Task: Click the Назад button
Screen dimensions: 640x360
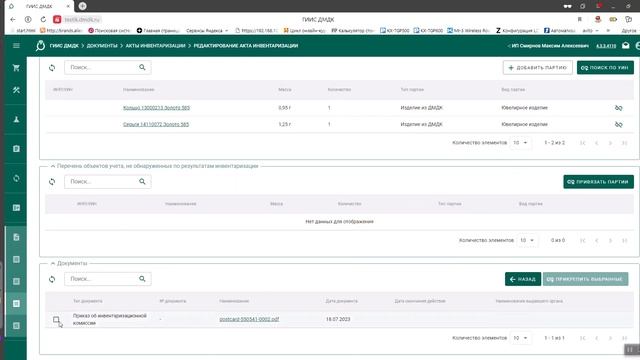Action: click(523, 279)
